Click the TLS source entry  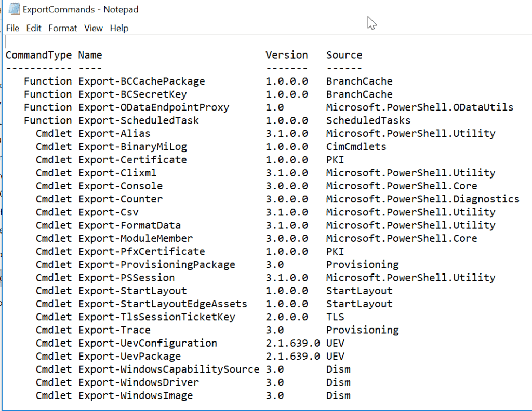click(335, 317)
